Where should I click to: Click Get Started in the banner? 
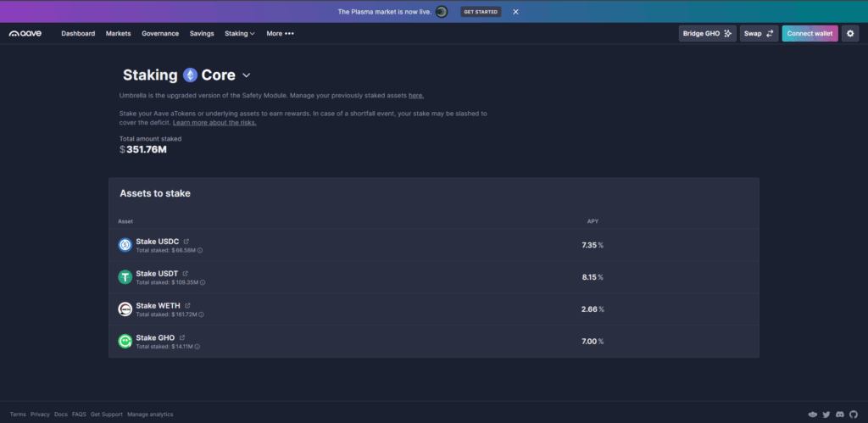pos(481,12)
